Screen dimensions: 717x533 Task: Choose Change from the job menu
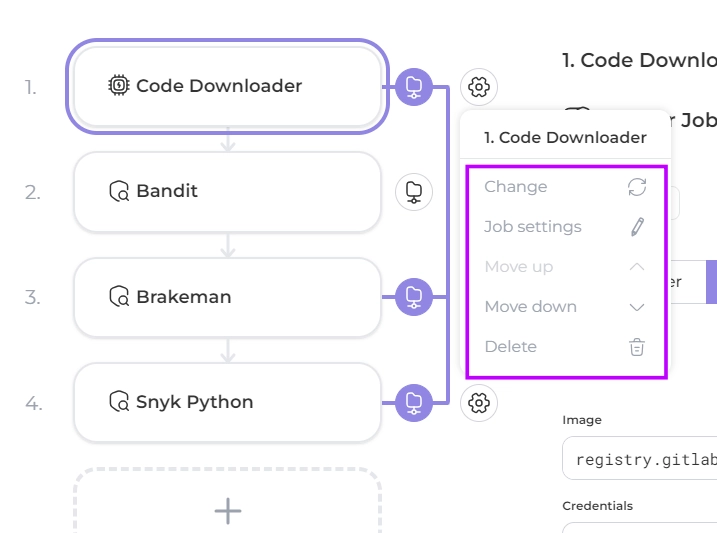[516, 187]
